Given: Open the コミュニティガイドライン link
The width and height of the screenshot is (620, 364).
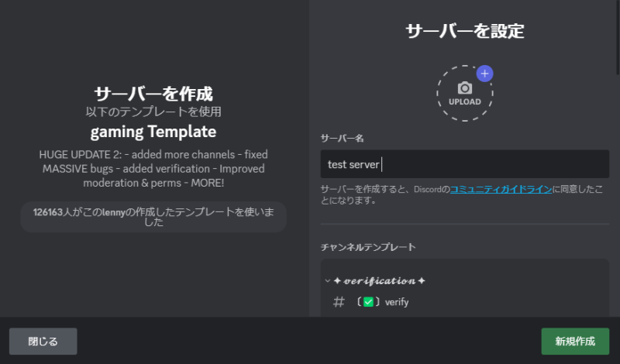Looking at the screenshot, I should click(x=501, y=189).
